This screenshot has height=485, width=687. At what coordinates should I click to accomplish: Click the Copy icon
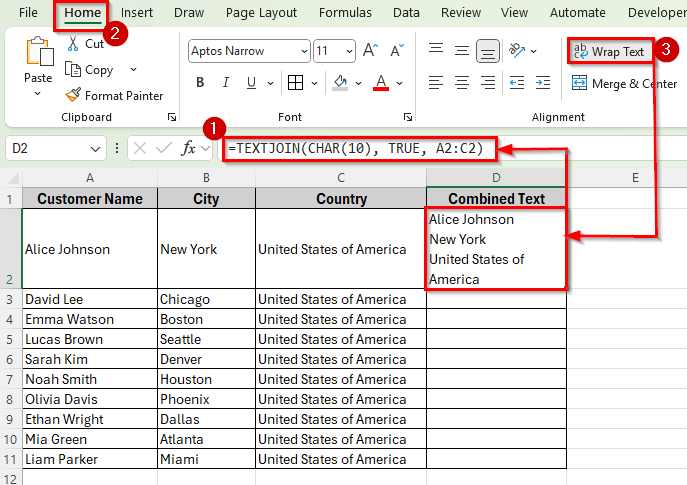[x=73, y=70]
